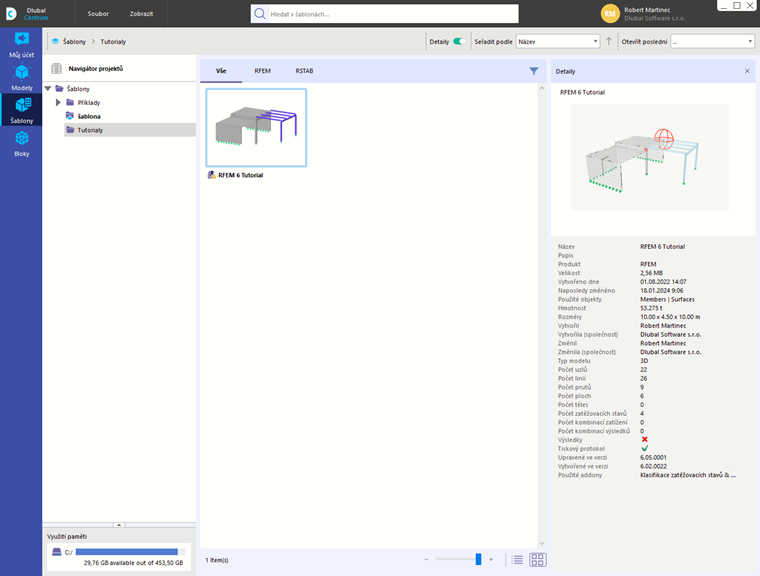The width and height of the screenshot is (760, 576).
Task: Click the 6.05.0001 version value
Action: tap(653, 457)
